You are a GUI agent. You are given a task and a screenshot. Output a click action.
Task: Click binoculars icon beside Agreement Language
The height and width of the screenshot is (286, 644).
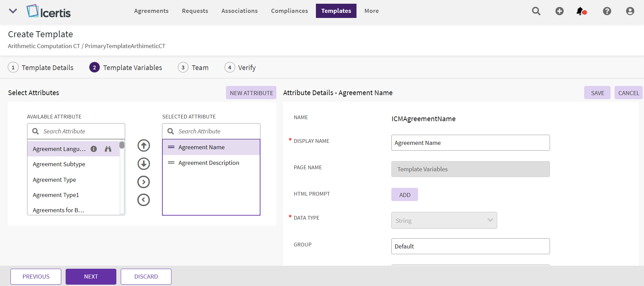108,149
